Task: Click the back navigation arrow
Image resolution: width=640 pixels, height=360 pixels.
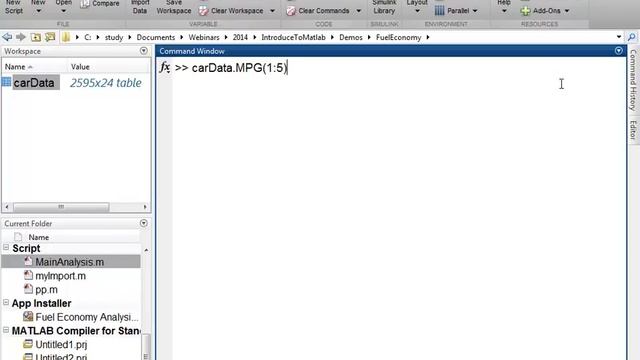Action: 7,38
